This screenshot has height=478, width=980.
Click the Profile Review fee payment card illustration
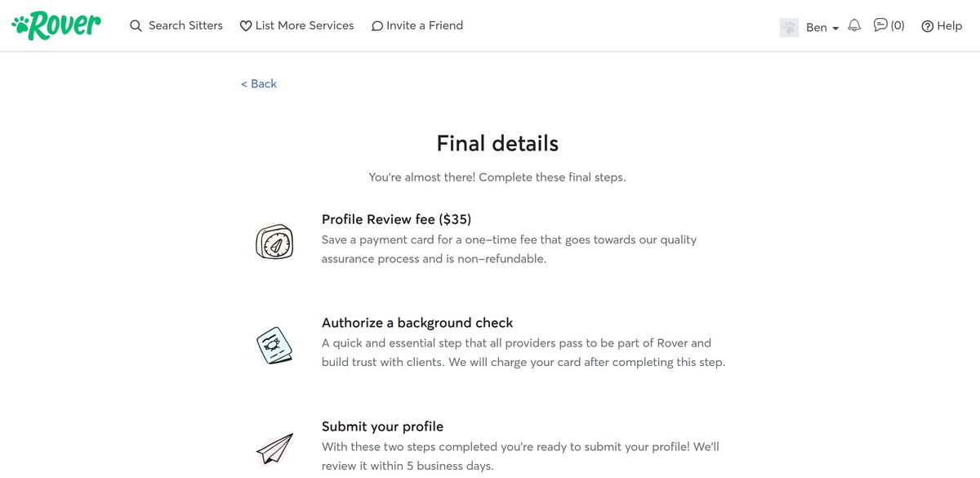(274, 243)
